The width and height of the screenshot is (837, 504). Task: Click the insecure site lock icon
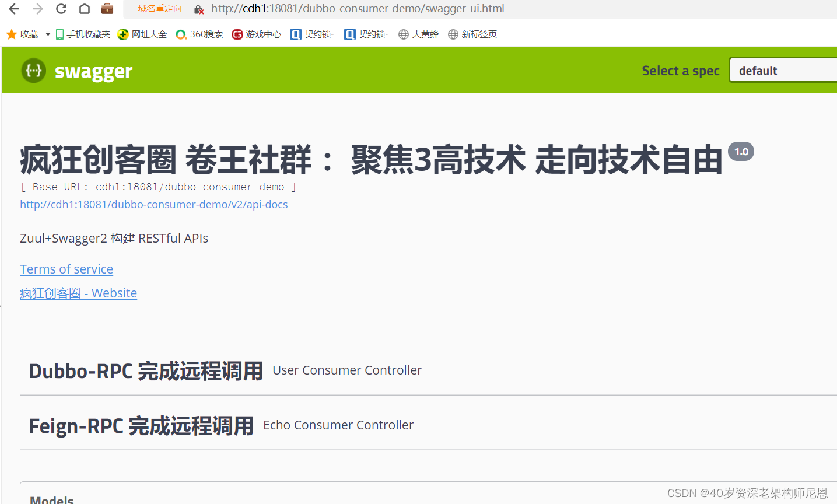click(x=199, y=9)
